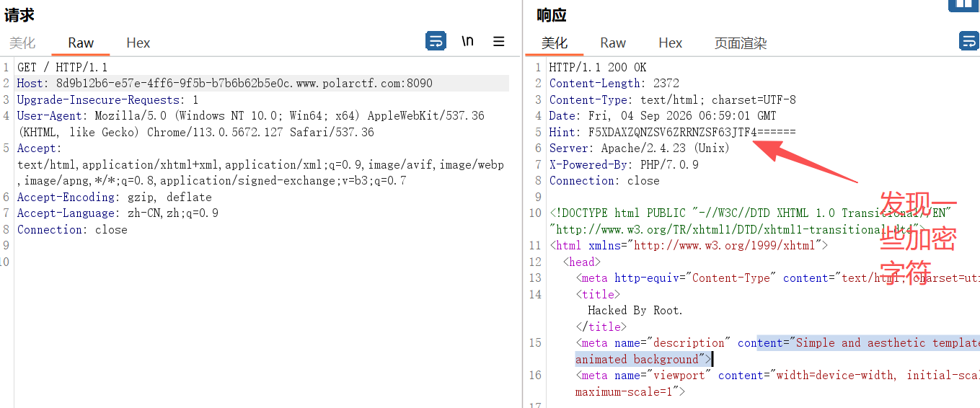This screenshot has height=408, width=980.
Task: Click the Accept-Language header in request
Action: pyautogui.click(x=118, y=213)
